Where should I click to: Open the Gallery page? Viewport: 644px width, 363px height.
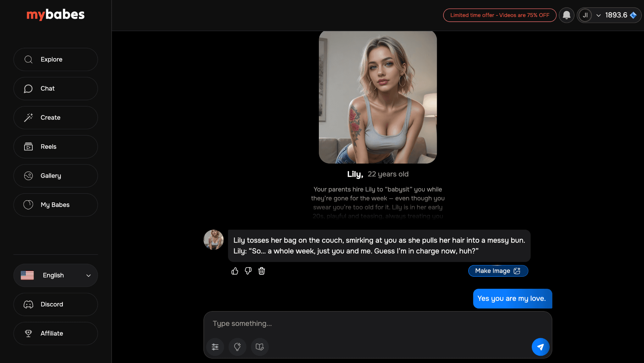(56, 176)
